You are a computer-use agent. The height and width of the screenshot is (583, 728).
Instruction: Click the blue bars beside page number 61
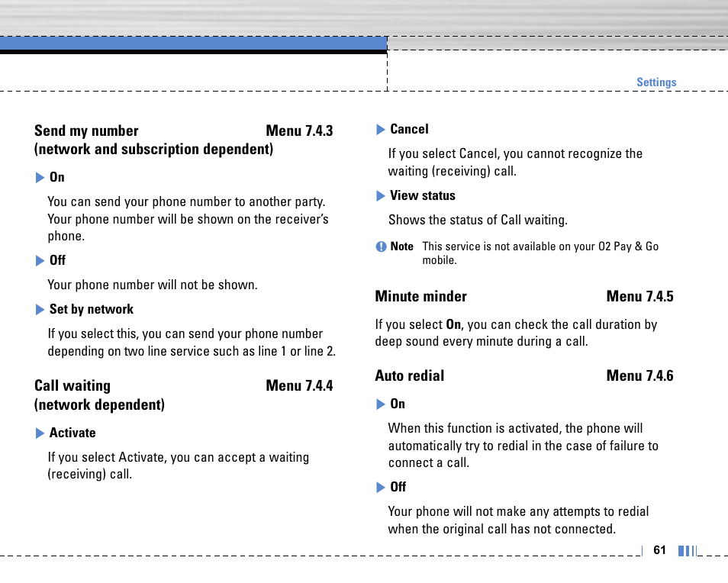(687, 550)
